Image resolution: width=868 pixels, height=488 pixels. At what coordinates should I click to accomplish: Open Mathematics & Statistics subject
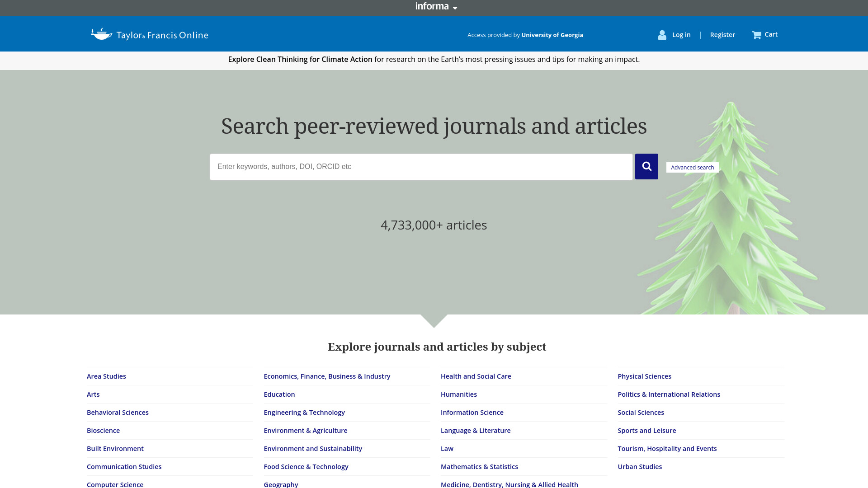click(479, 467)
